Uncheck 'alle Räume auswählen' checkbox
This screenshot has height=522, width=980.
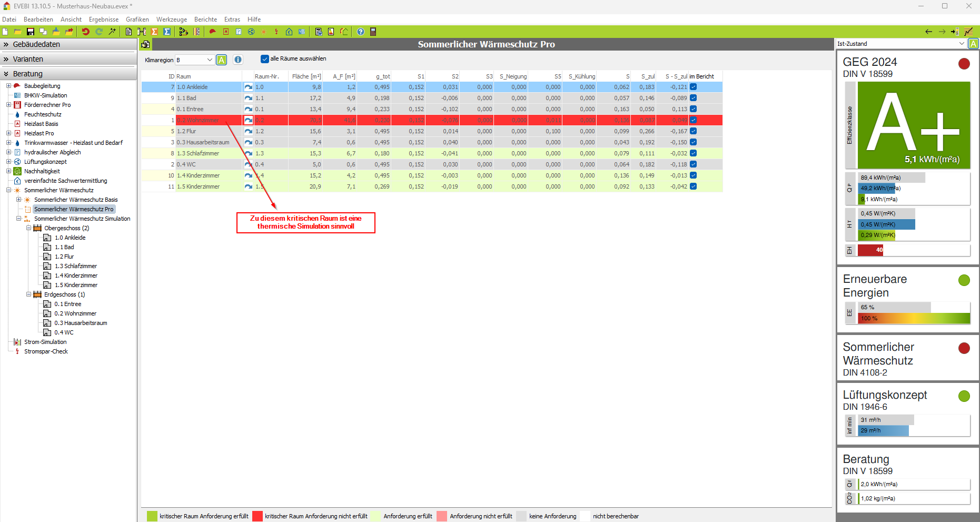click(265, 59)
